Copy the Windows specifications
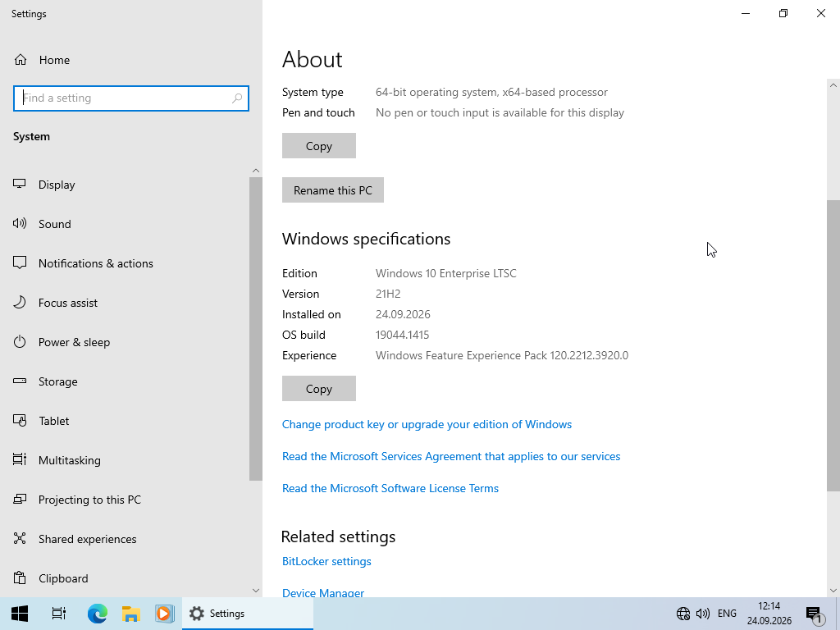The width and height of the screenshot is (840, 630). [319, 388]
